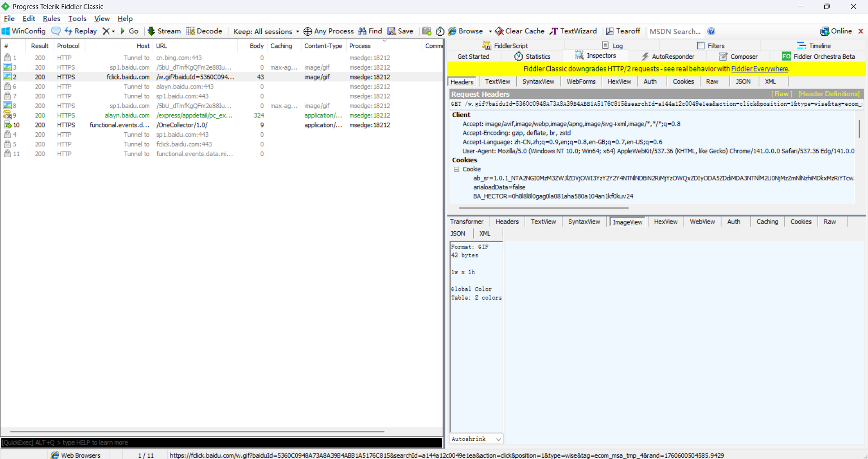Screen dimensions: 868x459
Task: Click the Remove sessions X icon
Action: pyautogui.click(x=106, y=31)
